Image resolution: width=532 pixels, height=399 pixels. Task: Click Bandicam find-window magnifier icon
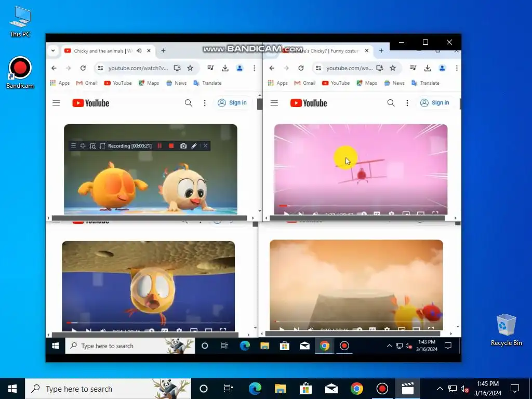(92, 146)
